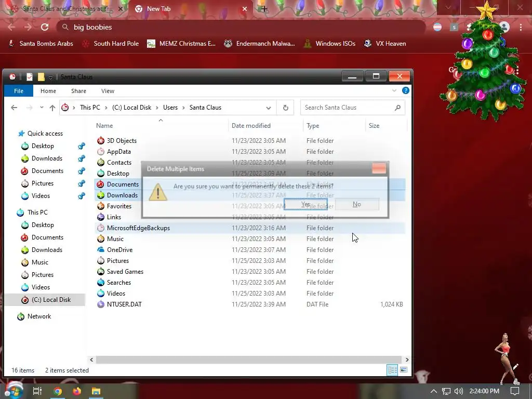Select the 3D Objects folder icon

(101, 141)
